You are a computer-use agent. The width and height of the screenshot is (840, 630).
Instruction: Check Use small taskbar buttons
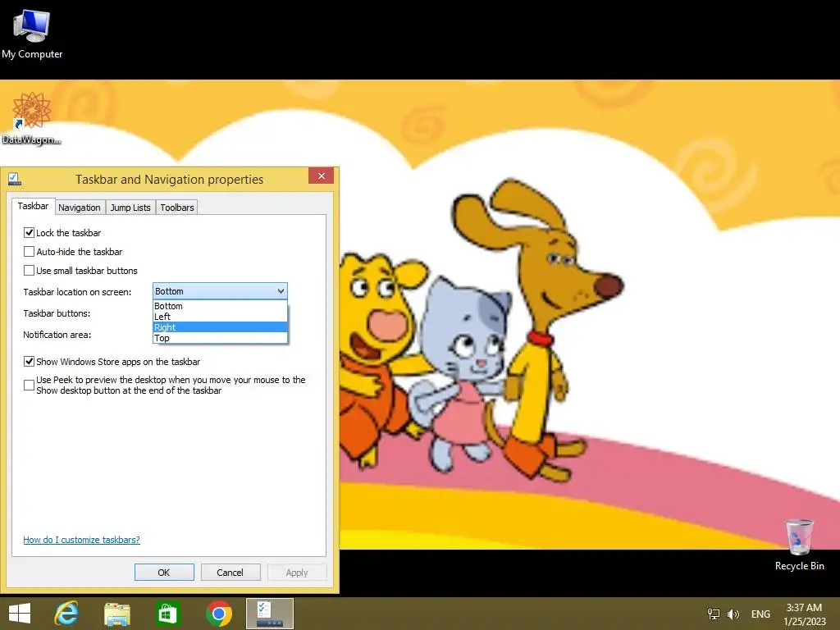click(x=29, y=271)
